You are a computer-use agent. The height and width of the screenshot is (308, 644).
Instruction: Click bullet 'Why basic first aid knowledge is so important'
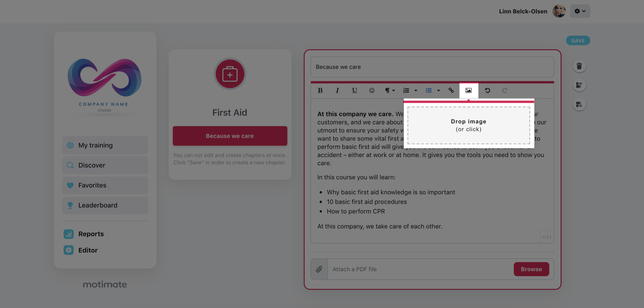click(391, 192)
